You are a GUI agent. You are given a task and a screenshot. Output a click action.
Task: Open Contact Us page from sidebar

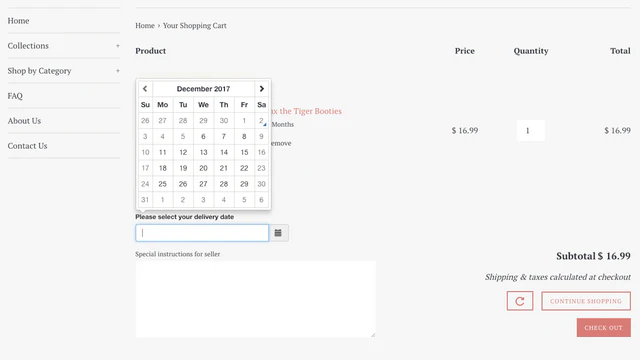[x=27, y=146]
